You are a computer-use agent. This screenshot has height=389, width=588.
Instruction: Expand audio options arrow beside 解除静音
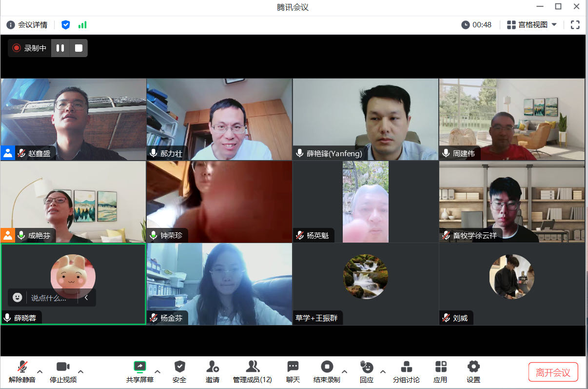pyautogui.click(x=40, y=371)
